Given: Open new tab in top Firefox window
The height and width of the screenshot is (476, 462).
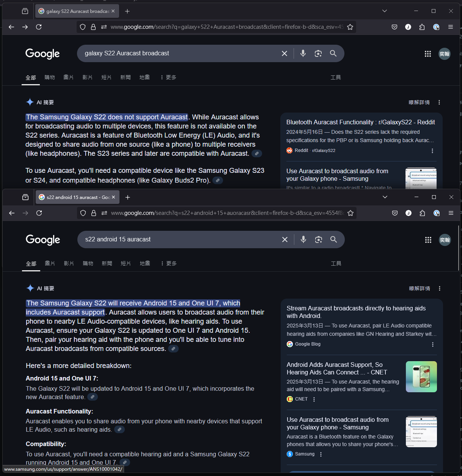Looking at the screenshot, I should 127,11.
